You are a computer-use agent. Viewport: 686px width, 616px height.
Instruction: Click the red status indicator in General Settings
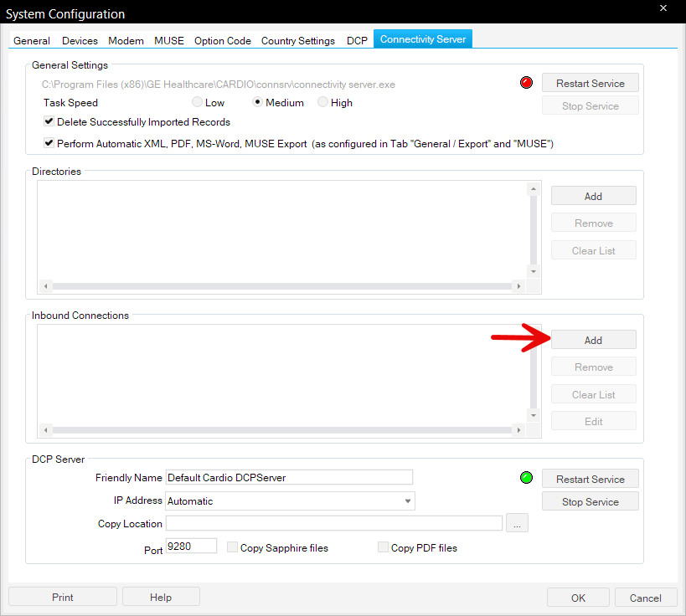(x=527, y=83)
